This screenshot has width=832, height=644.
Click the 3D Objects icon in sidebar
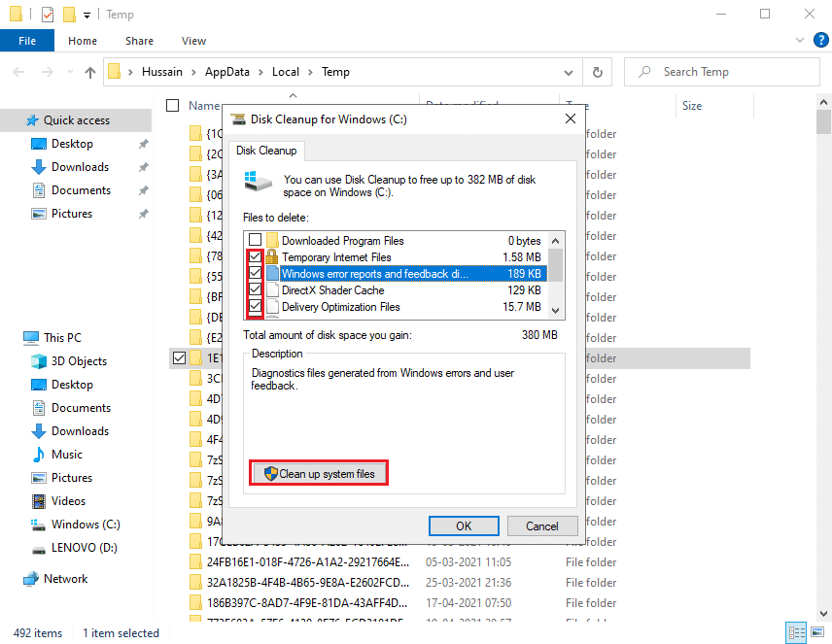(39, 361)
